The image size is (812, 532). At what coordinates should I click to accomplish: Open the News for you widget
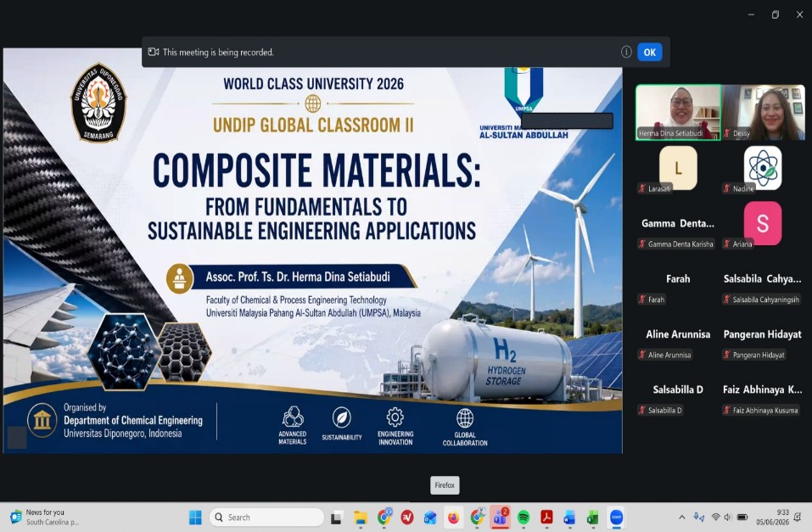44,517
